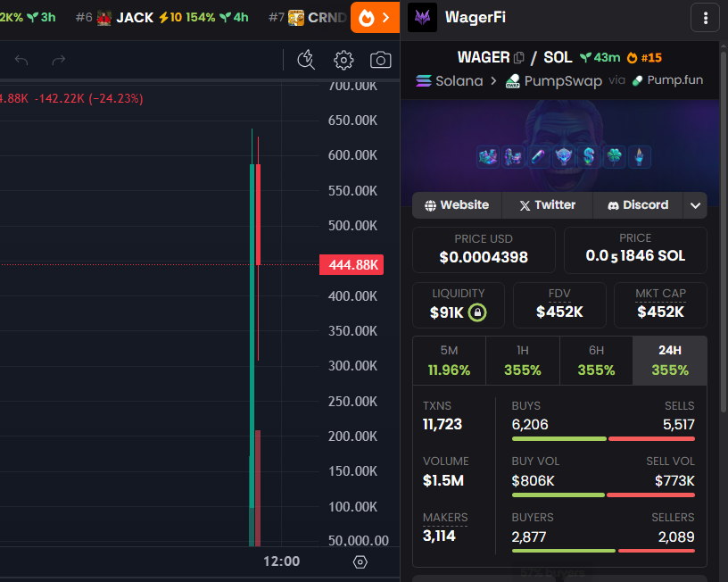Open the WagerFi three-dot options menu
The width and height of the screenshot is (728, 582).
(705, 18)
